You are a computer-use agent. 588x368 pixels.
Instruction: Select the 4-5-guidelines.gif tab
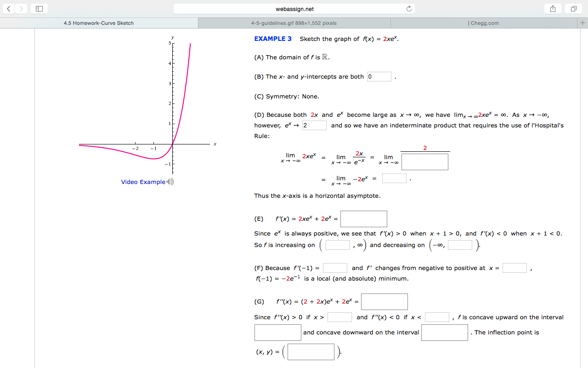[294, 23]
